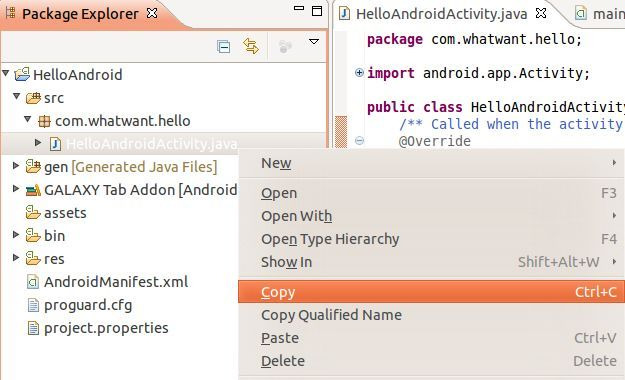The image size is (625, 380).
Task: Switch to the HelloAndroidActivity.java editor tab
Action: [441, 14]
